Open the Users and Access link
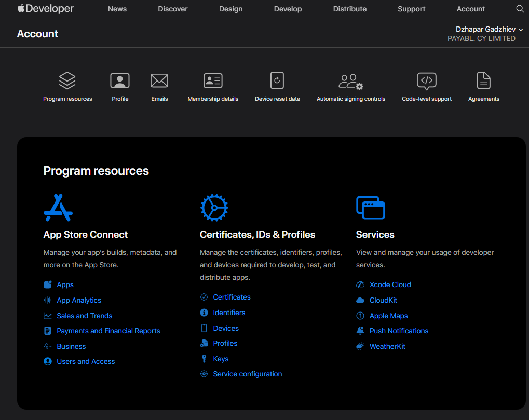529x420 pixels. click(86, 362)
